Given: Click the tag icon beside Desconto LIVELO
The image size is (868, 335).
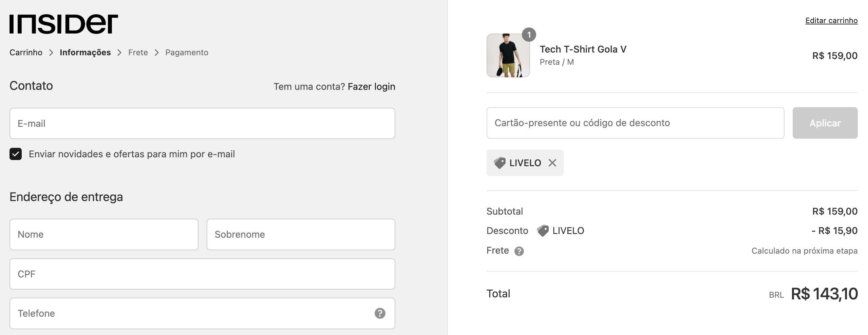Looking at the screenshot, I should (x=543, y=231).
